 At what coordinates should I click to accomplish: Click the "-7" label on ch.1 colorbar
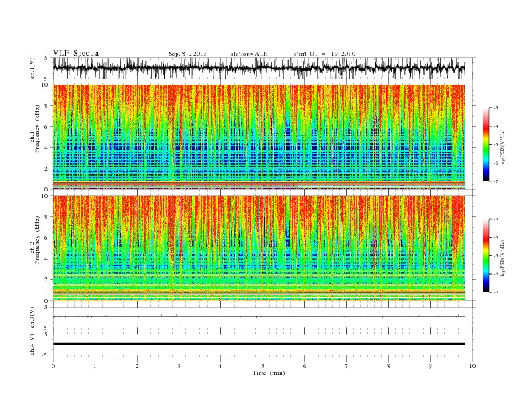(x=495, y=181)
